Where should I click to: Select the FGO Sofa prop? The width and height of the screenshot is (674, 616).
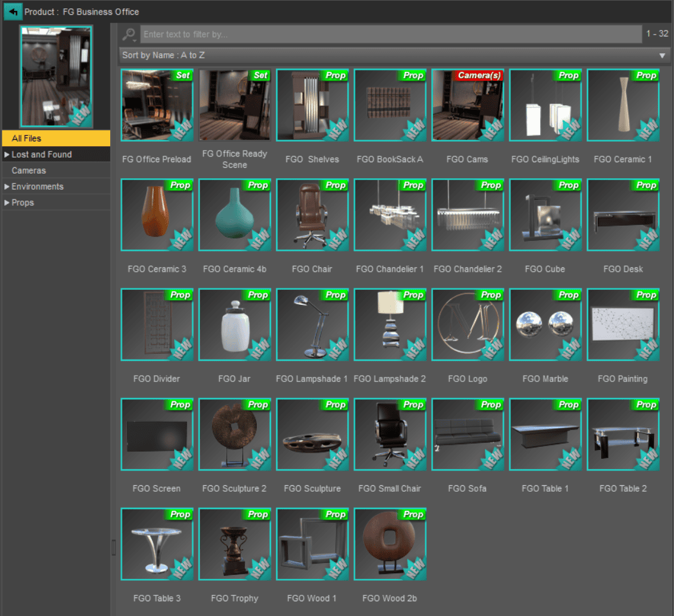468,434
